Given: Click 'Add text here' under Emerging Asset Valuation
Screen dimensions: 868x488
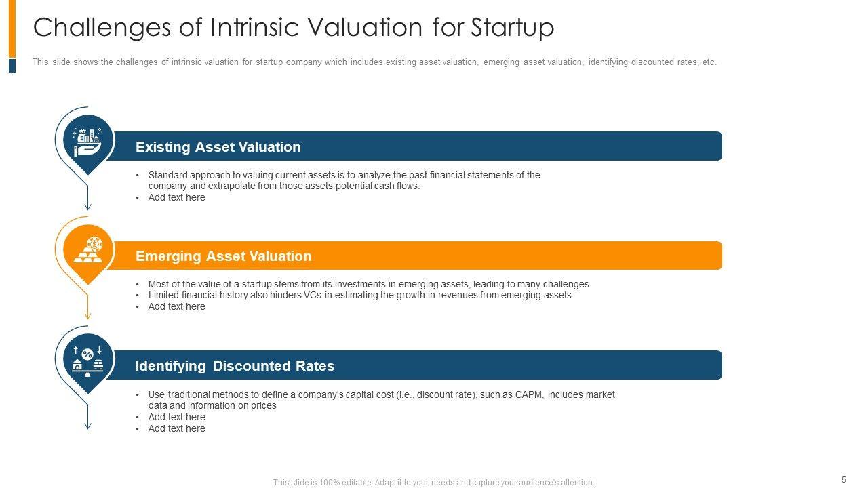Looking at the screenshot, I should pos(176,307).
